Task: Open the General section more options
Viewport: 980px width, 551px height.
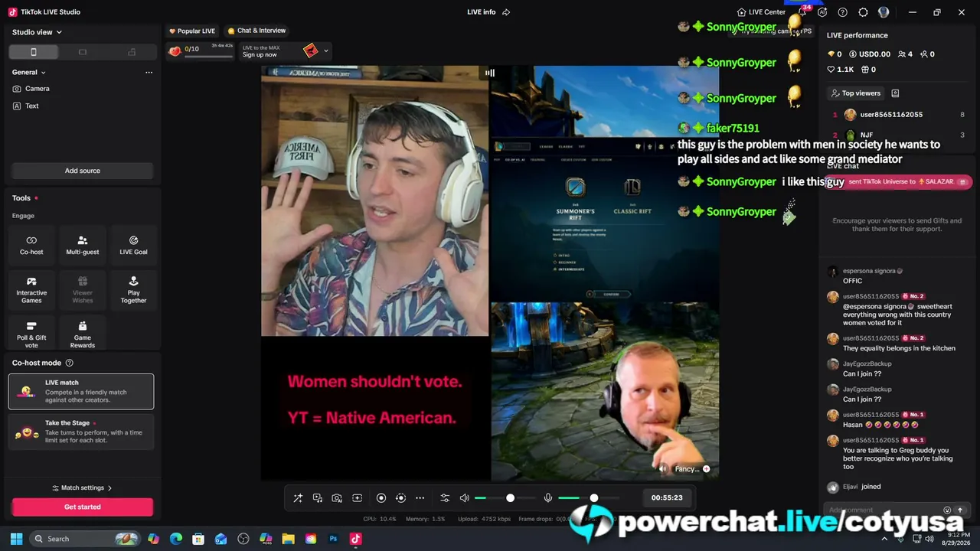Action: pos(149,72)
